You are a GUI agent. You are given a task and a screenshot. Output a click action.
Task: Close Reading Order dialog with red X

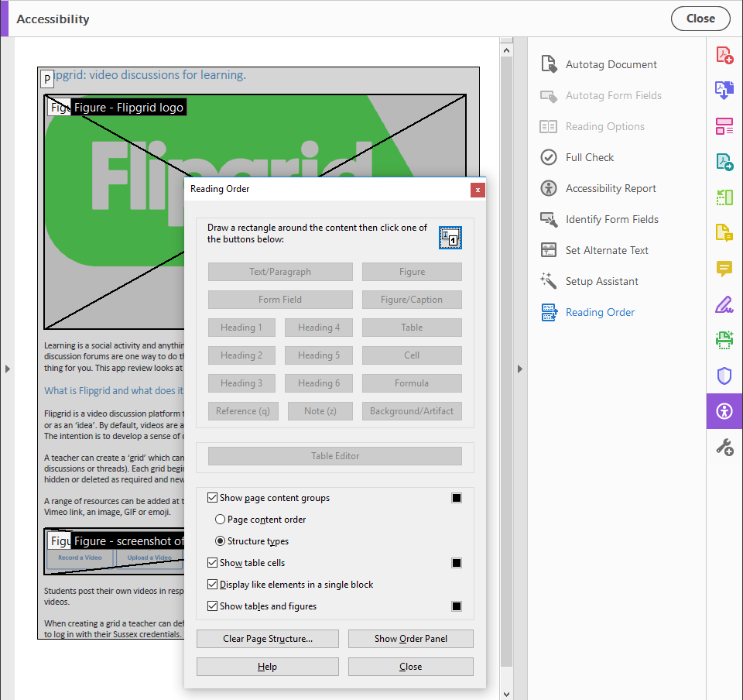[x=478, y=190]
